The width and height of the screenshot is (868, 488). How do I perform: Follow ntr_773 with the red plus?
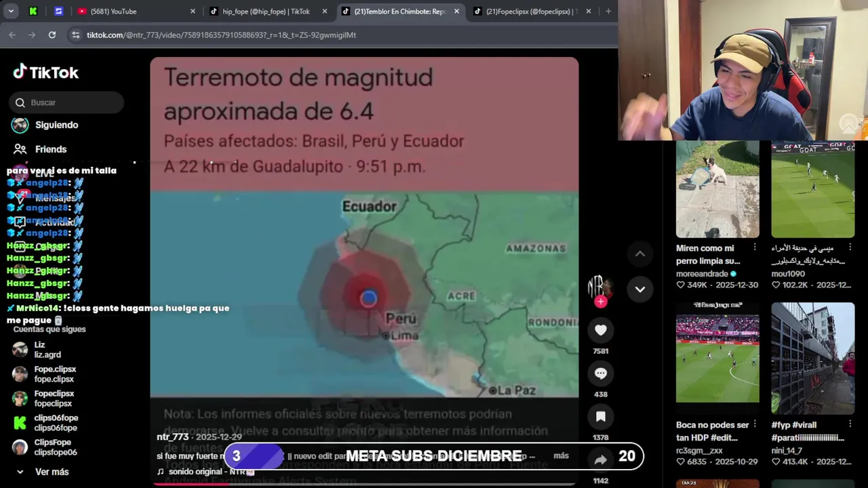[600, 302]
